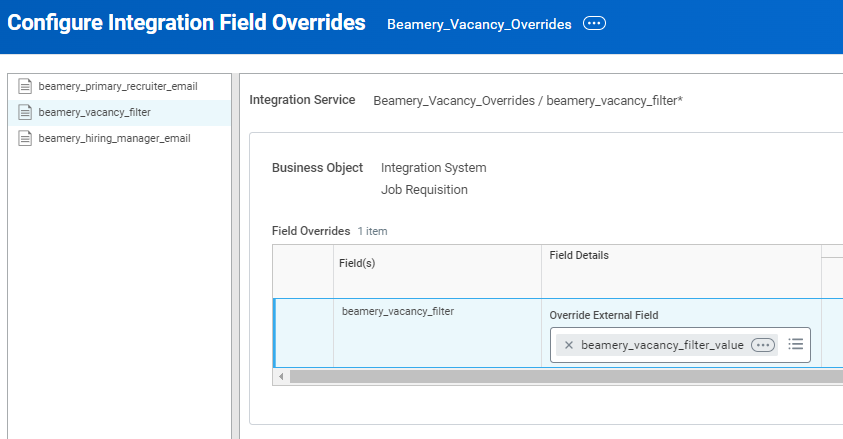Click the beamery_vacancy_filter table cell
Screen dimensions: 843x439
(x=437, y=333)
